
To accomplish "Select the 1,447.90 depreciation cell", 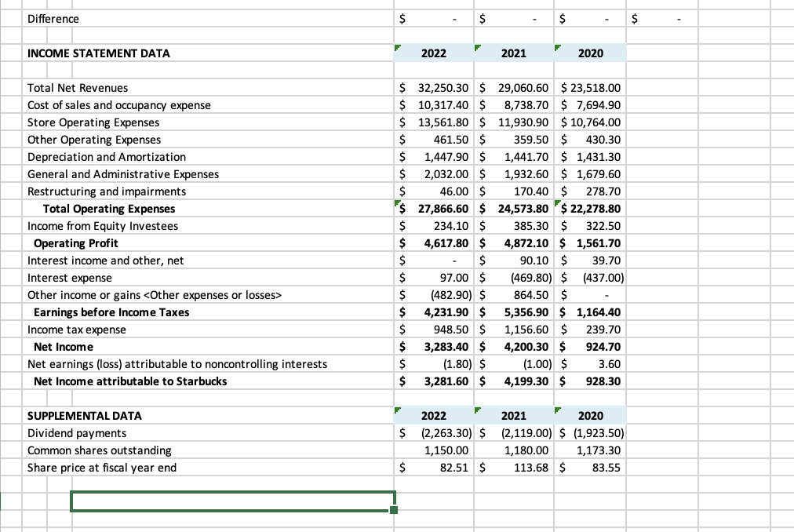I will (x=434, y=157).
